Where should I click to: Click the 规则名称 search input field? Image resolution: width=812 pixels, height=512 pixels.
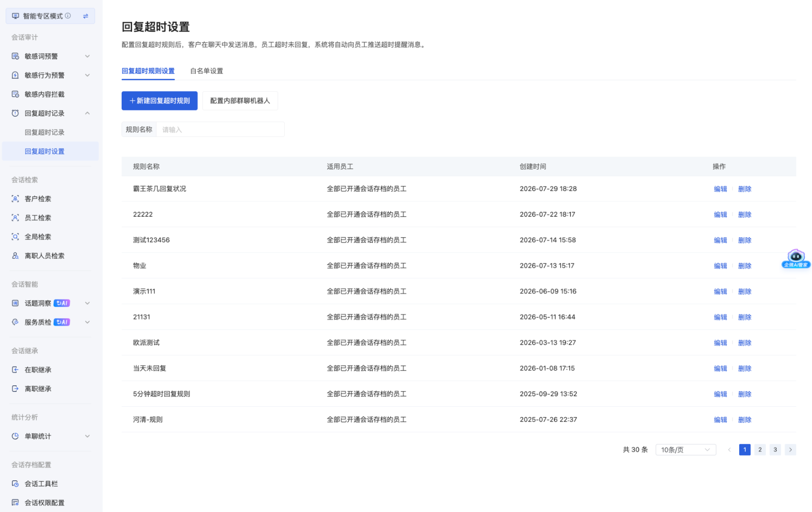[220, 129]
